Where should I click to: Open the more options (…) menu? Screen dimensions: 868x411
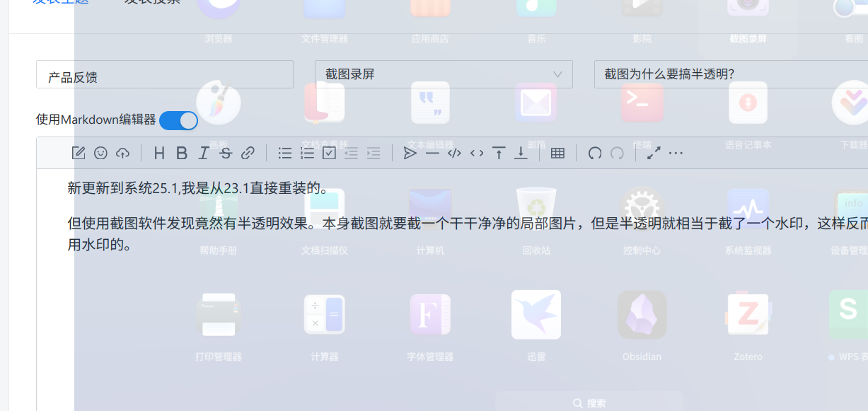pos(676,153)
